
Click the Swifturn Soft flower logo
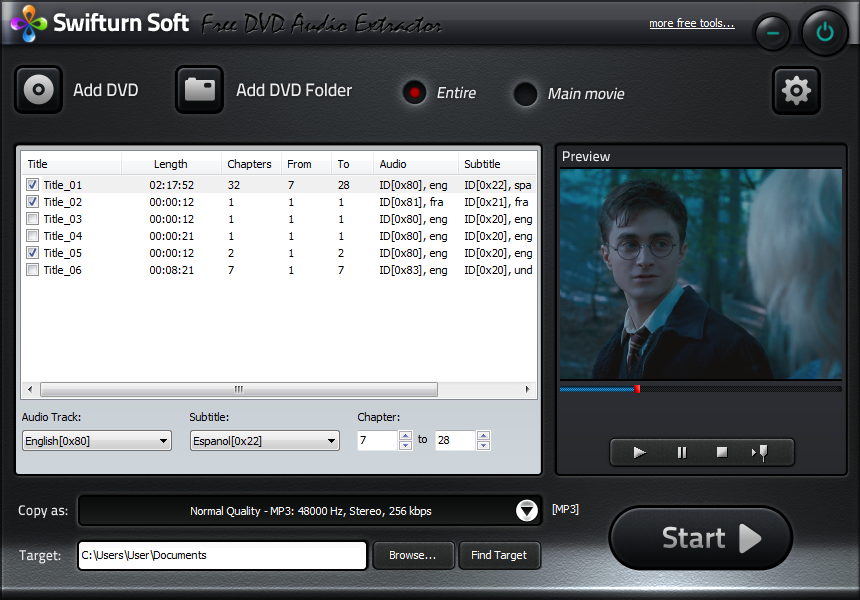29,24
